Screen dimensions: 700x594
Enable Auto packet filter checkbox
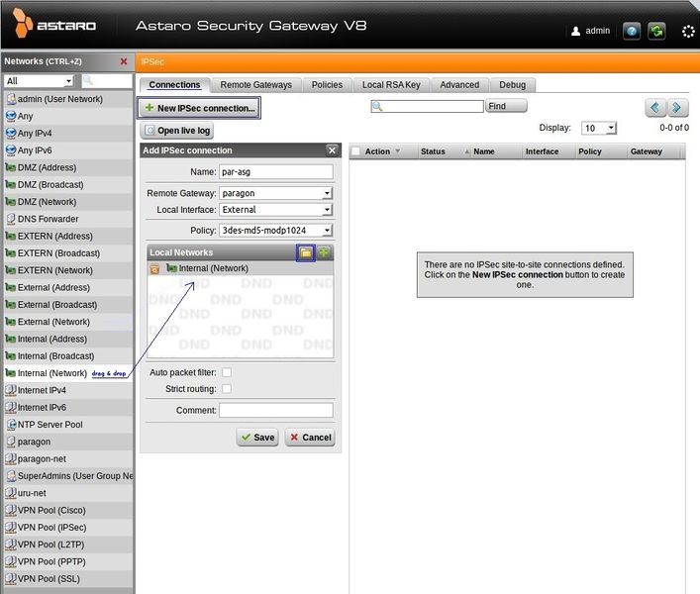[x=227, y=372]
